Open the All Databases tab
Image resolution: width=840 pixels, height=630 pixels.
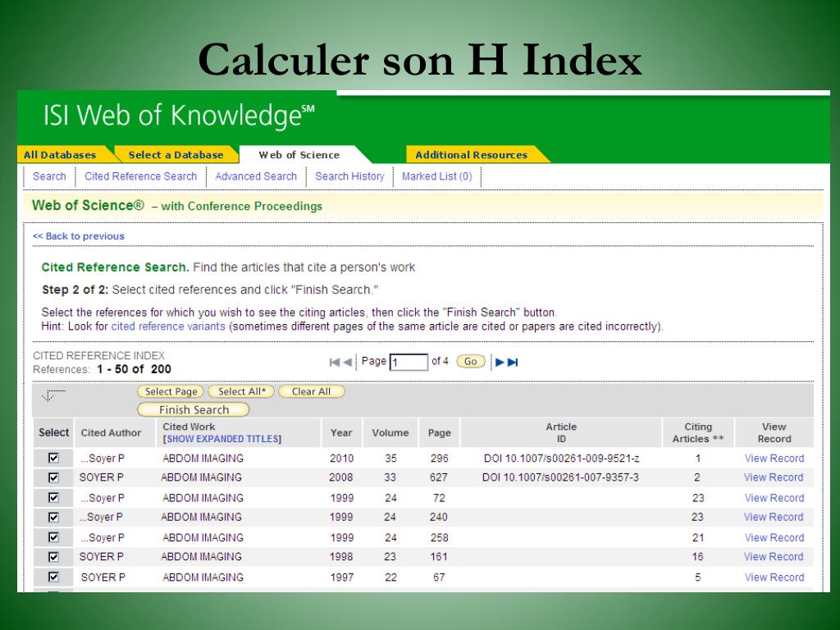[60, 155]
